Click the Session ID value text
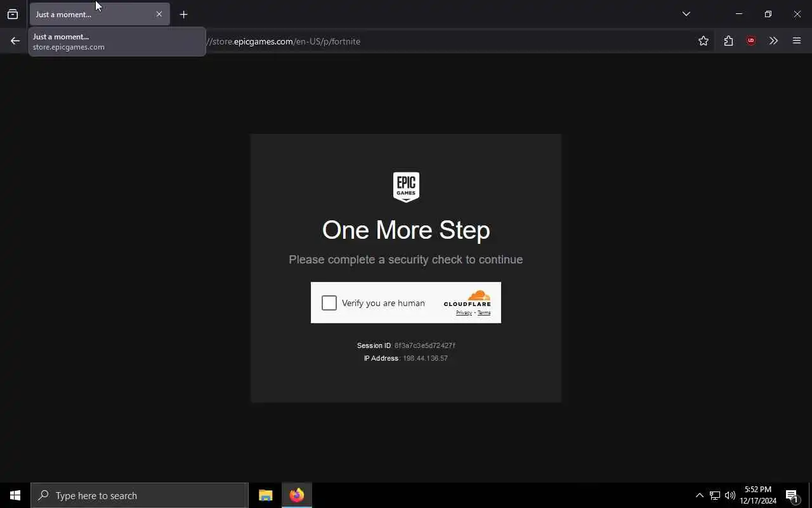Viewport: 812px width, 508px height. coord(425,345)
